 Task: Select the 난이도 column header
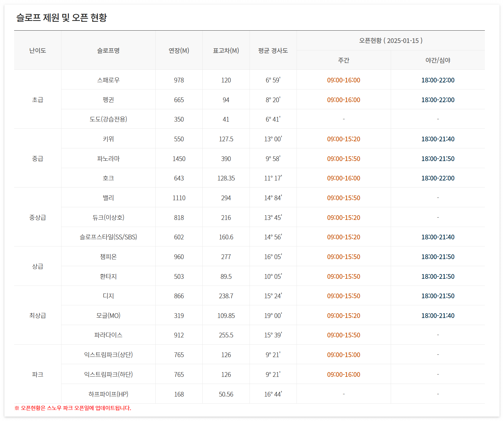click(x=37, y=50)
